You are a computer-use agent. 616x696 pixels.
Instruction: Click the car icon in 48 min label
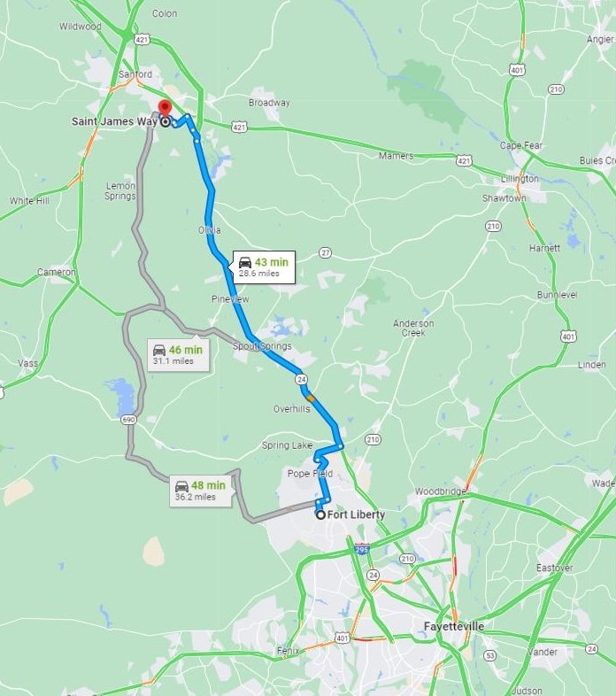coord(181,486)
